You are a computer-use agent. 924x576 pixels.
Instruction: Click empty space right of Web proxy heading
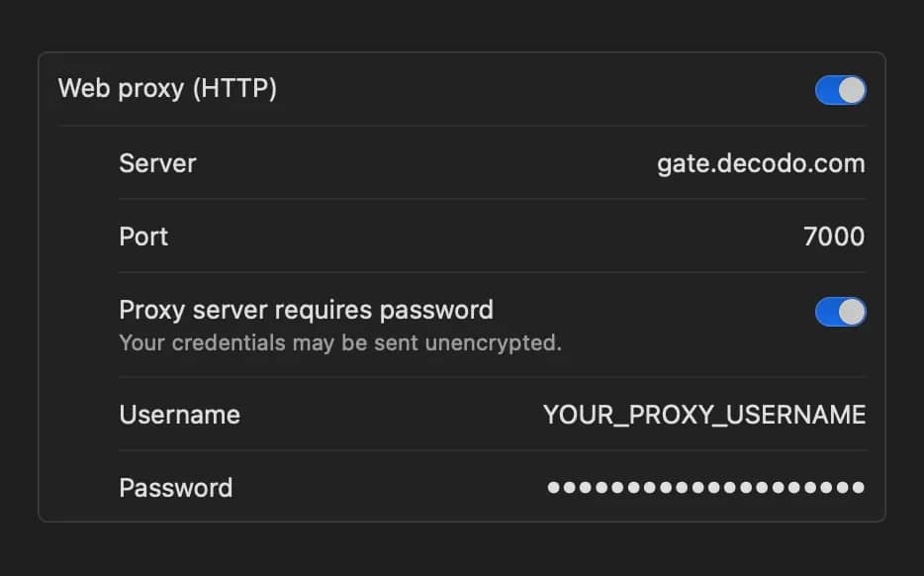click(544, 89)
